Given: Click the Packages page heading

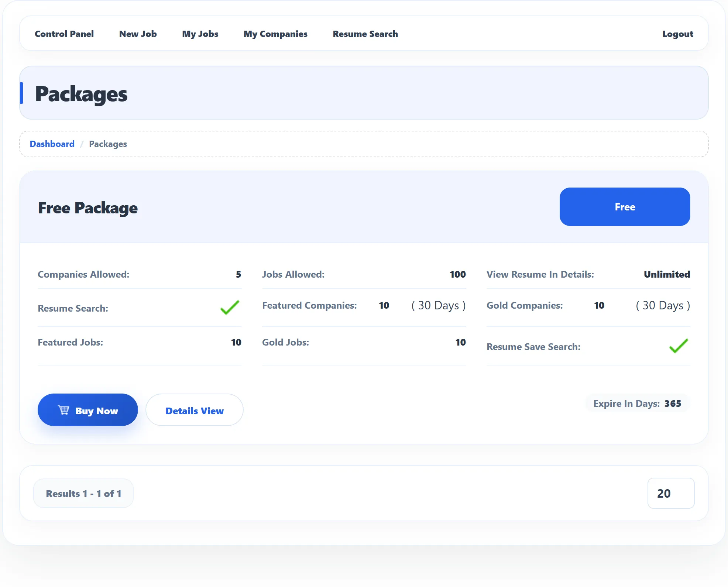Looking at the screenshot, I should click(x=81, y=94).
